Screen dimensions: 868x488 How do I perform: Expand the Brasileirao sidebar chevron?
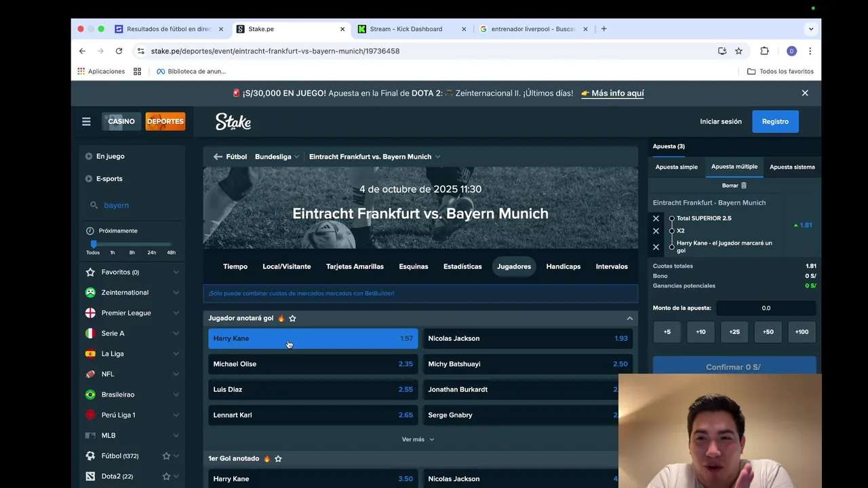pyautogui.click(x=176, y=394)
